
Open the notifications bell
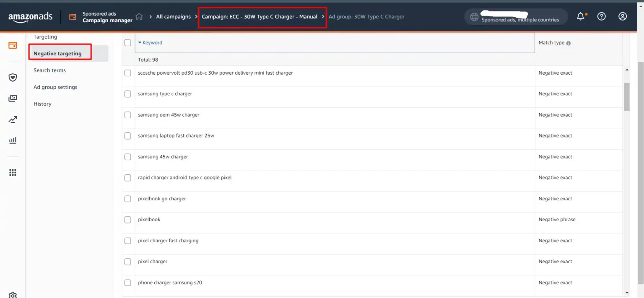(x=581, y=16)
